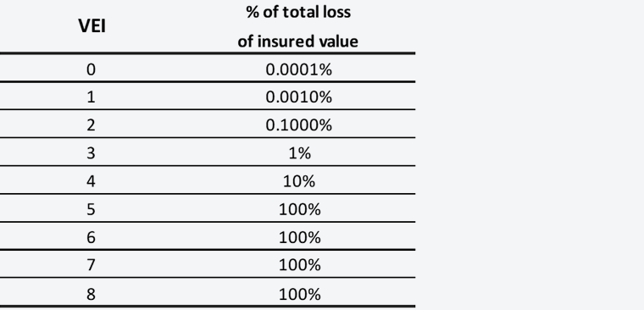This screenshot has width=644, height=310.
Task: Select the VEI value 5 cell
Action: 92,209
